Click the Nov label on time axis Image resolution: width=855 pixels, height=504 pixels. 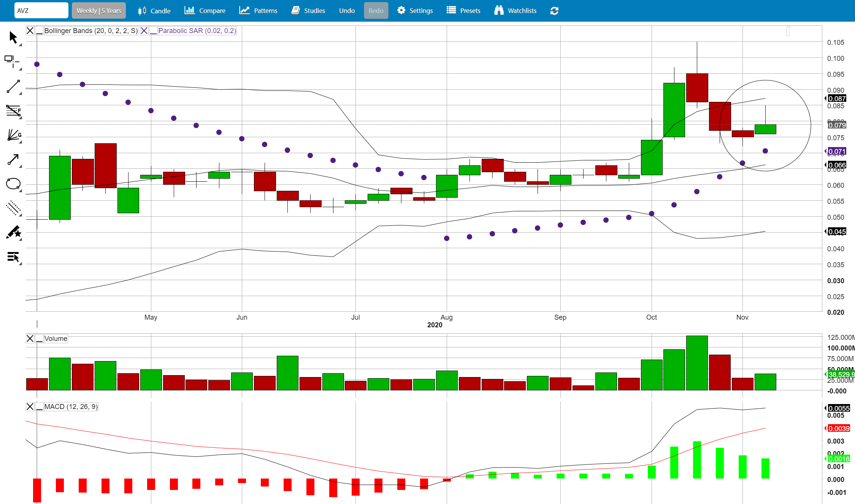click(x=742, y=317)
